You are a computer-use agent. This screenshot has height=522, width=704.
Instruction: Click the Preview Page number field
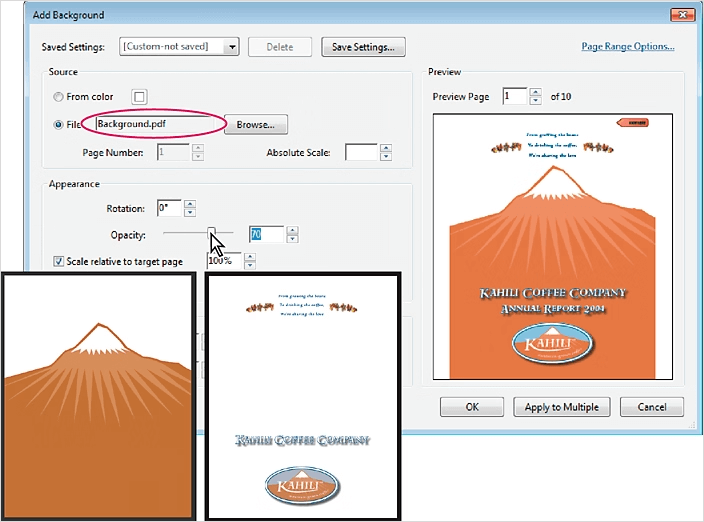click(515, 96)
